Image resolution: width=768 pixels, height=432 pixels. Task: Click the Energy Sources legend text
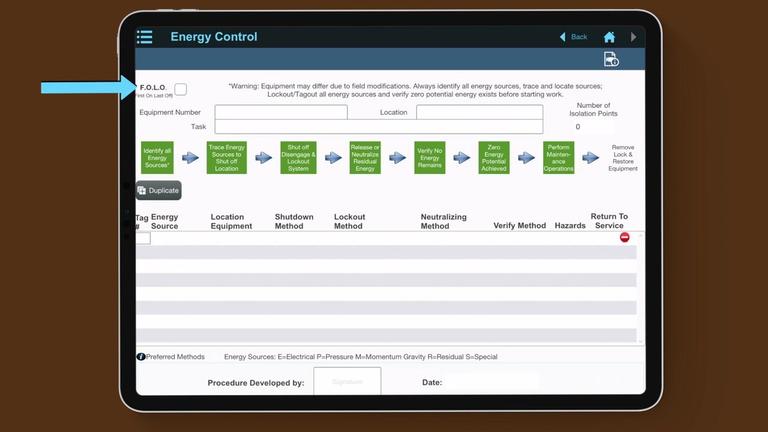point(360,357)
